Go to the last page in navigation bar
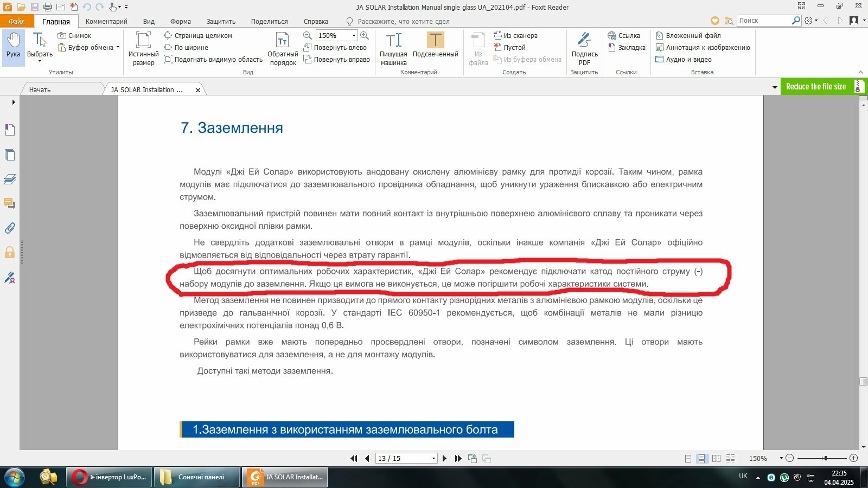 [458, 459]
